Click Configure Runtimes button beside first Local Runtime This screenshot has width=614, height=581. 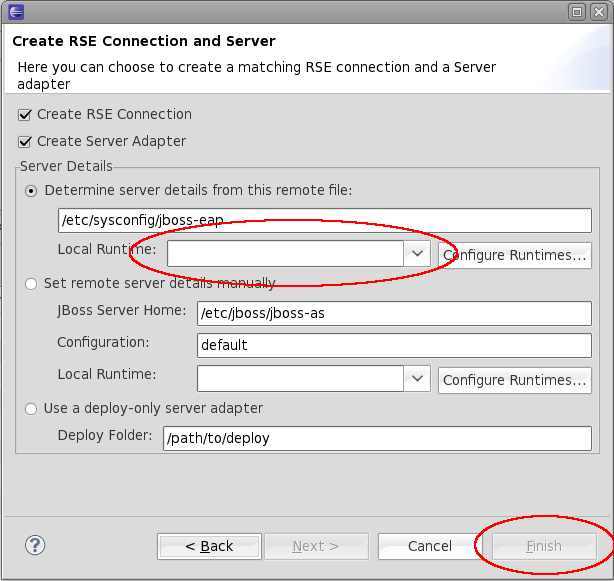[x=514, y=255]
